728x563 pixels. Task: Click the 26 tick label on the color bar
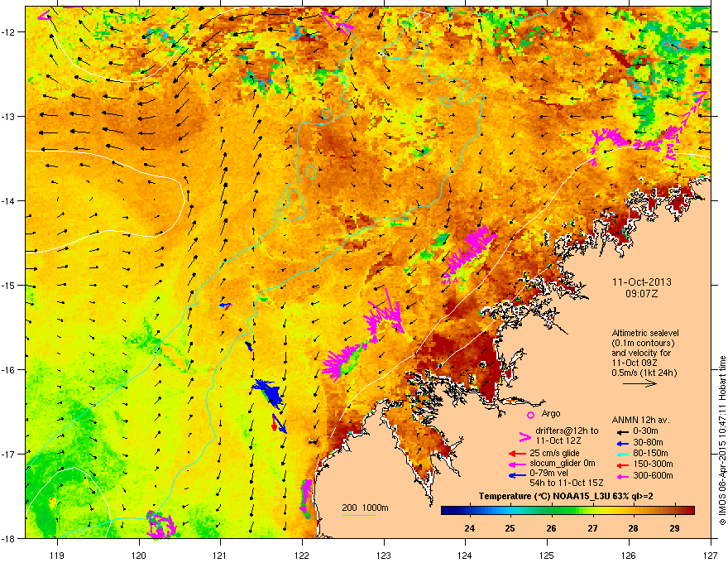pyautogui.click(x=551, y=528)
